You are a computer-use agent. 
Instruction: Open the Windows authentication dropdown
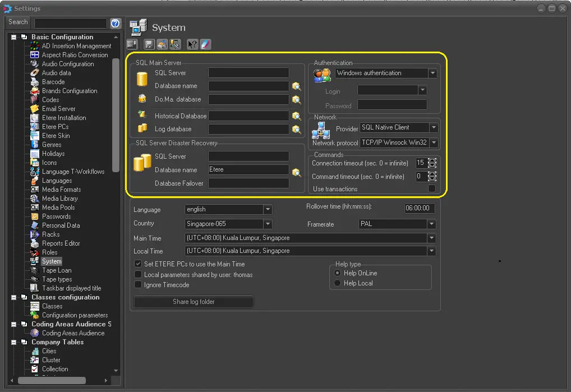(432, 73)
